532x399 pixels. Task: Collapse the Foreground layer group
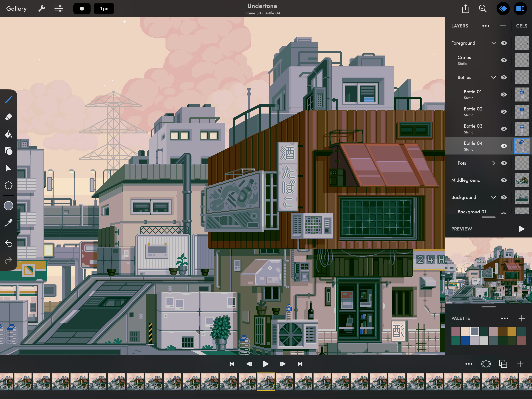point(493,43)
